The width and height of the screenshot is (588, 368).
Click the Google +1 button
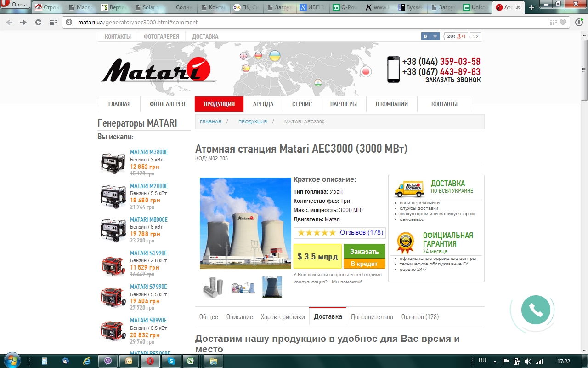tap(461, 36)
